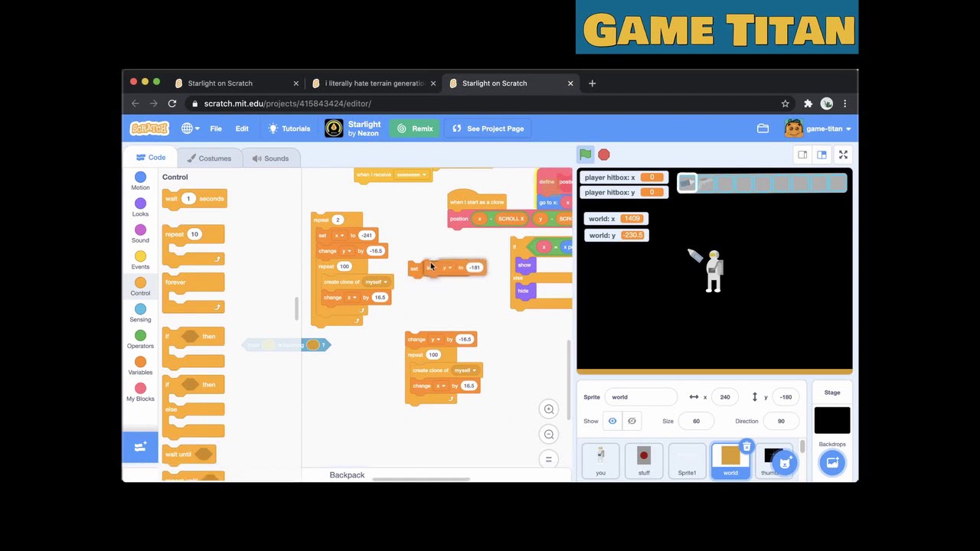Open the My Stuff folder icon

click(763, 129)
